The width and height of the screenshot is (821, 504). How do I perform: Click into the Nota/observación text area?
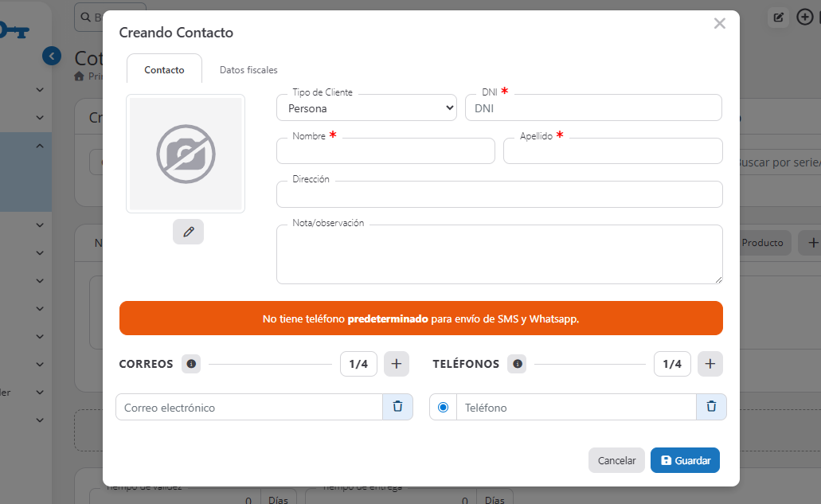coord(499,255)
